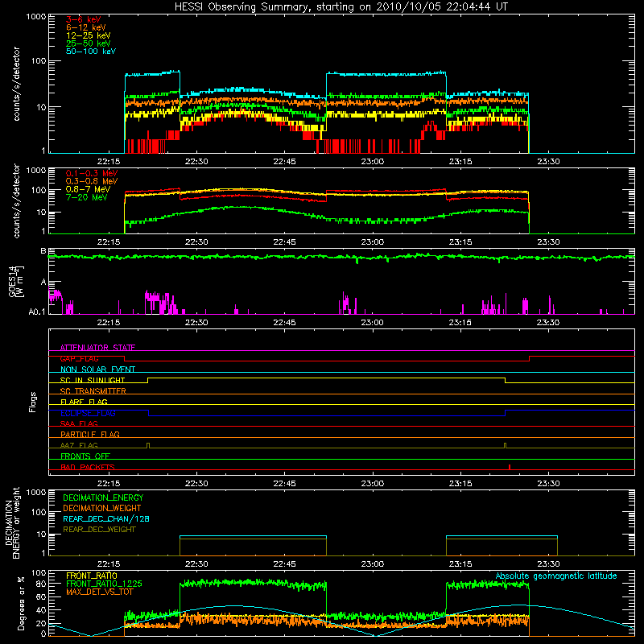
Task: Select the ATTENUATOR_STATE flag label
Action: click(x=97, y=348)
